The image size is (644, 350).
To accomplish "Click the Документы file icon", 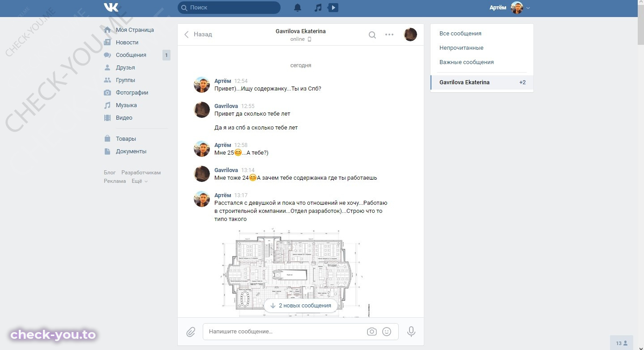I will (107, 151).
